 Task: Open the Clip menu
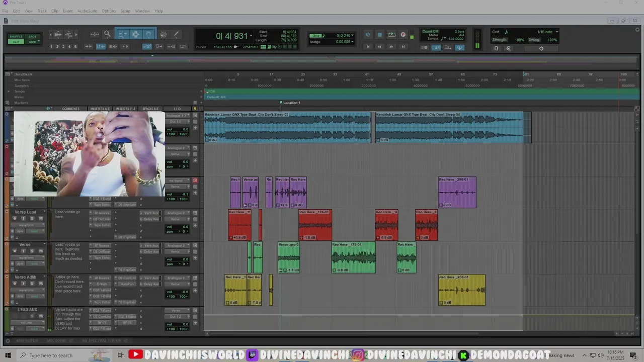point(54,11)
